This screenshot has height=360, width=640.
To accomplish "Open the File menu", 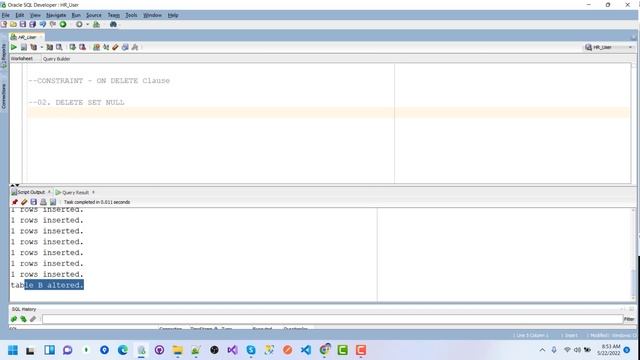I will tap(5, 15).
